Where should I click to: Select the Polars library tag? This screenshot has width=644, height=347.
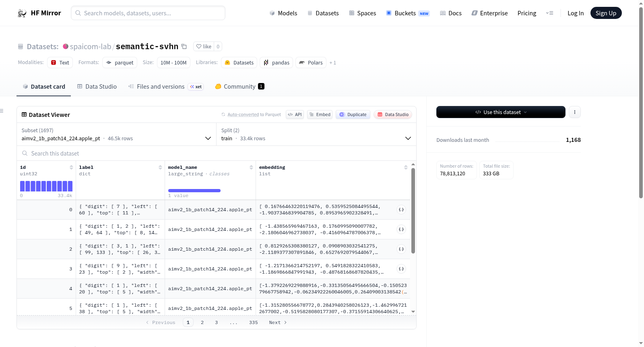pyautogui.click(x=311, y=63)
